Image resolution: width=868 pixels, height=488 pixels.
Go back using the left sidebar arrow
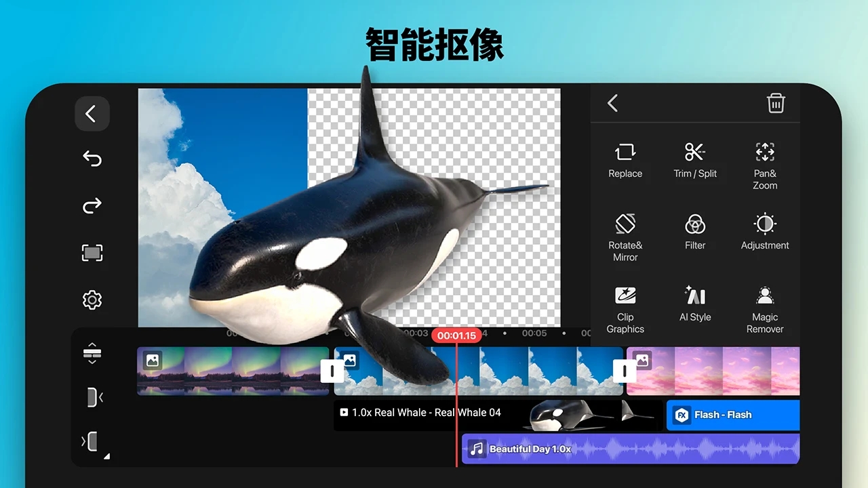(92, 114)
